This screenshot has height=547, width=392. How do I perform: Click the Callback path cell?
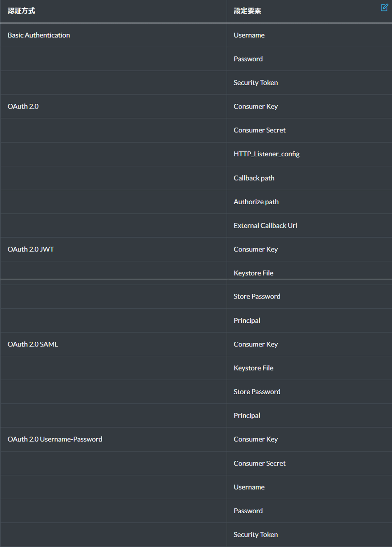coord(254,178)
